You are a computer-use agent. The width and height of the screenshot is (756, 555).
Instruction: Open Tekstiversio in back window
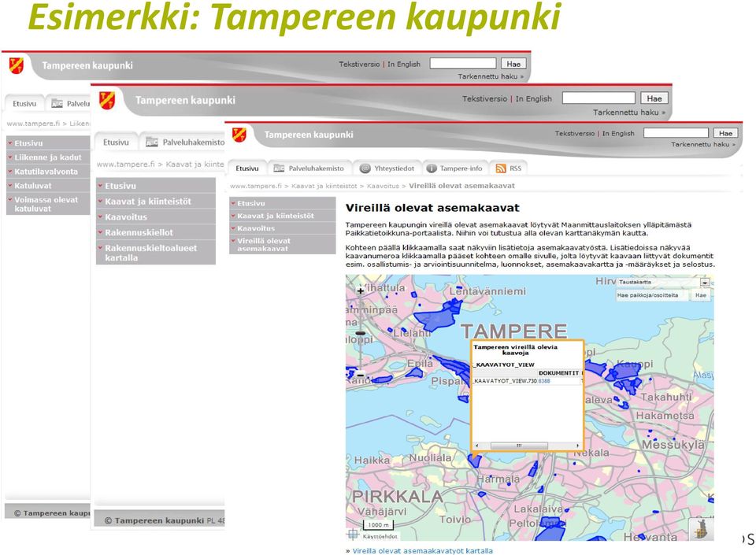359,64
